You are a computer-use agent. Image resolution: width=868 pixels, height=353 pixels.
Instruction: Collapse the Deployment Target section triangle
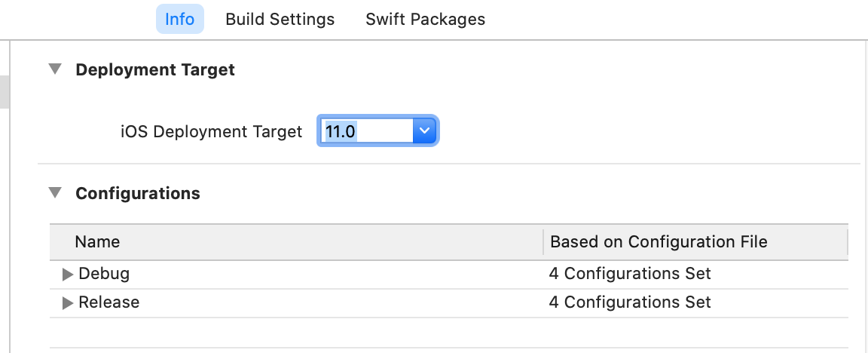click(x=54, y=69)
